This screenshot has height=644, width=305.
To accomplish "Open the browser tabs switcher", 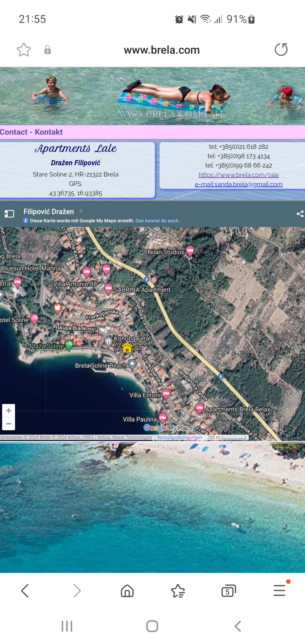I will (x=228, y=591).
